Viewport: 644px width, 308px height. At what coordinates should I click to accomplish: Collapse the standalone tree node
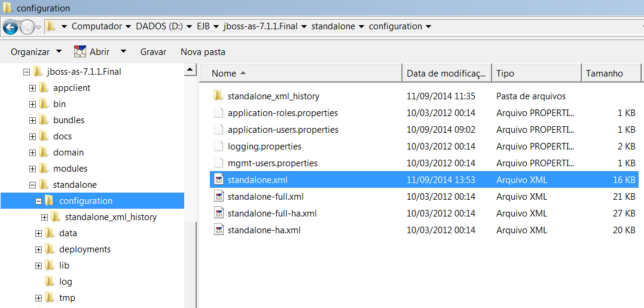coord(32,185)
